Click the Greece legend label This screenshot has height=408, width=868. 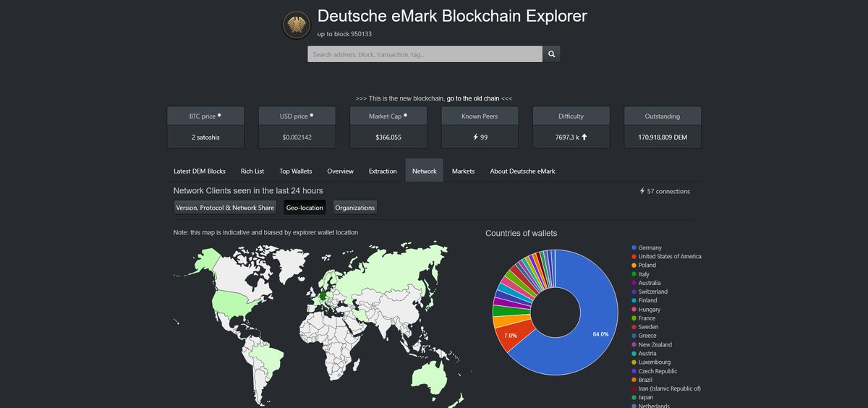coord(648,336)
